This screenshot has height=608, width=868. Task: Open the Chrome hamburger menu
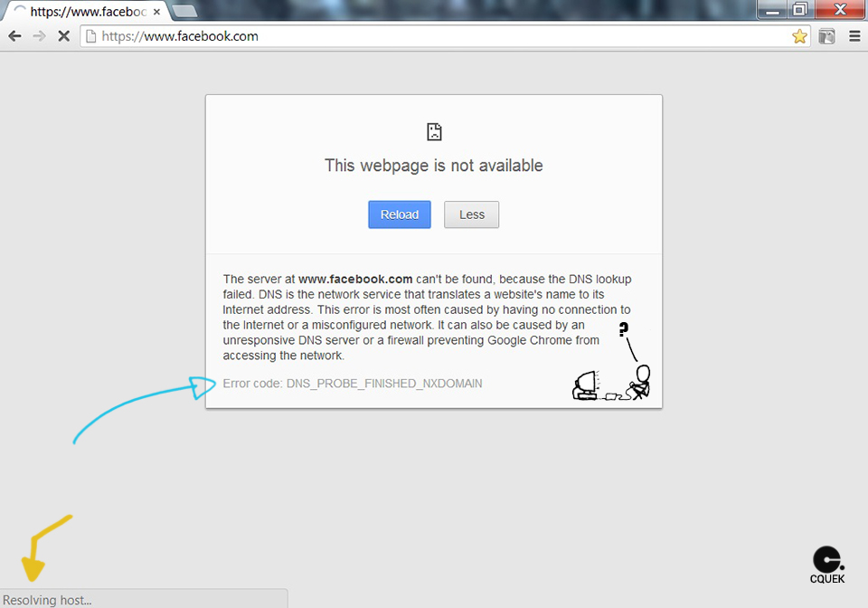click(854, 36)
